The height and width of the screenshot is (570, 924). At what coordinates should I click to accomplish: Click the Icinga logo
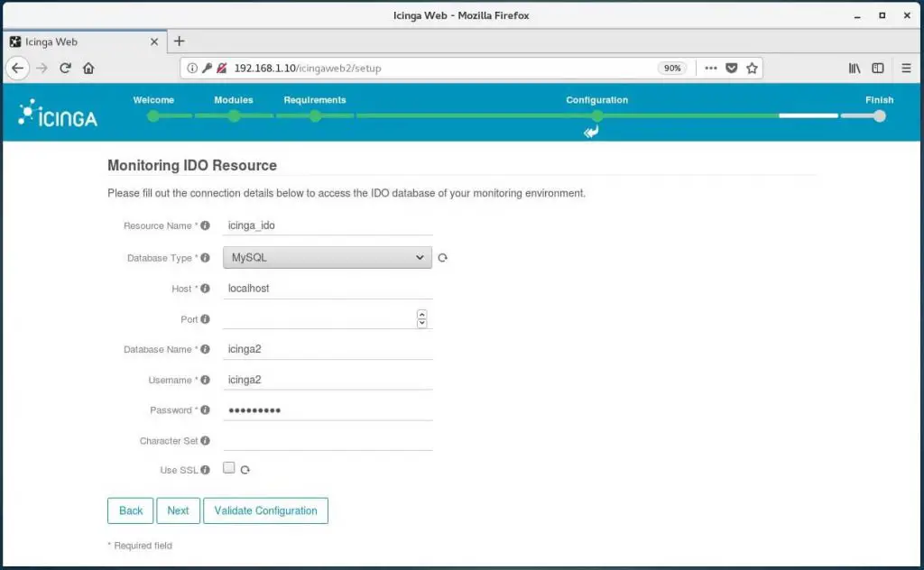[58, 114]
